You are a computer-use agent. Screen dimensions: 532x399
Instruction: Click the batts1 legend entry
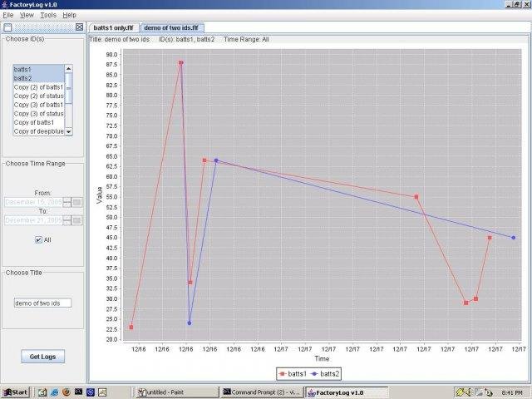click(293, 374)
